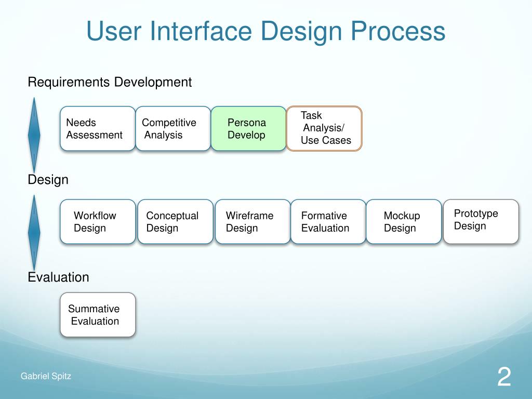532x399 pixels.
Task: Click the Mockup Design box
Action: click(404, 221)
